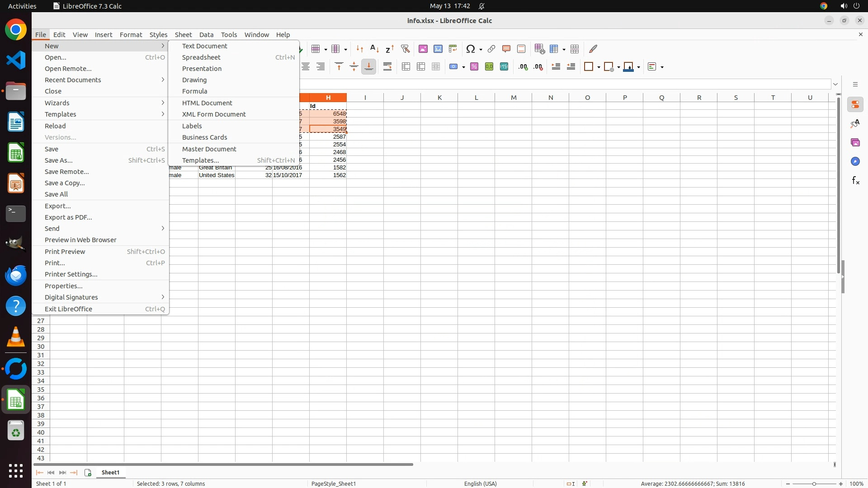The height and width of the screenshot is (488, 868).
Task: Click Insert Comment icon
Action: coord(506,49)
